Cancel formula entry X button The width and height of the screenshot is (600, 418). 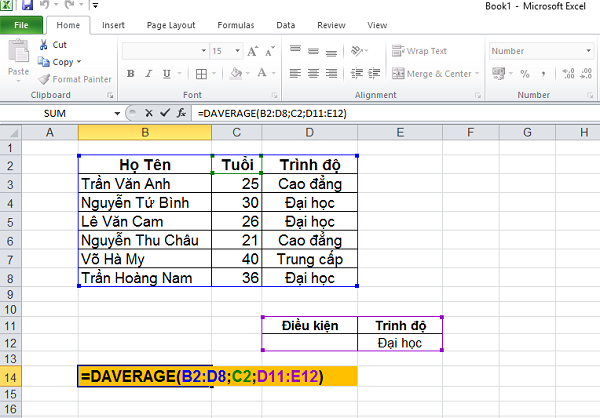click(x=149, y=113)
